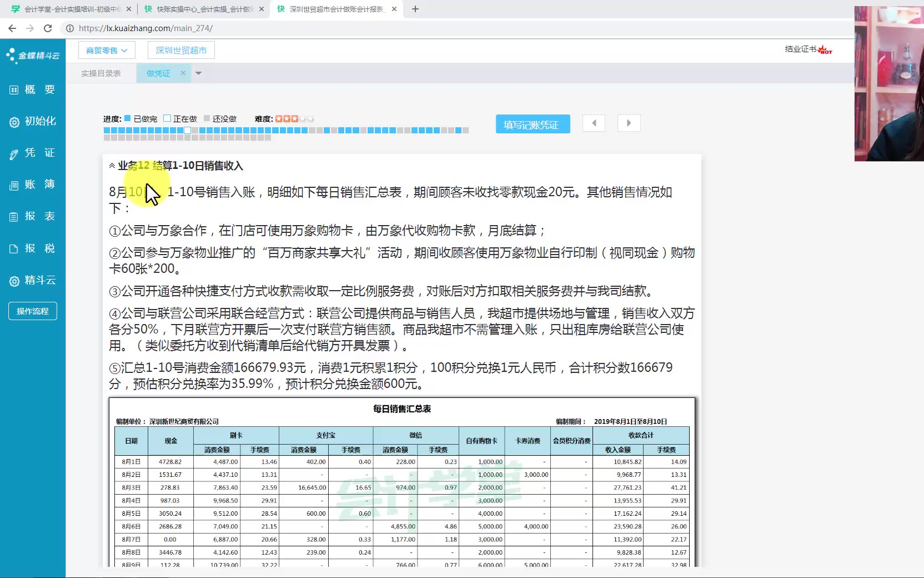Open the 报税 tax filing sidebar item
The height and width of the screenshot is (578, 924).
point(32,248)
